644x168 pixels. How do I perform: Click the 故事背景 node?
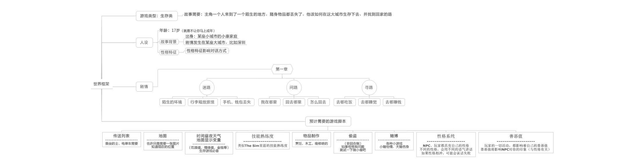pyautogui.click(x=169, y=42)
